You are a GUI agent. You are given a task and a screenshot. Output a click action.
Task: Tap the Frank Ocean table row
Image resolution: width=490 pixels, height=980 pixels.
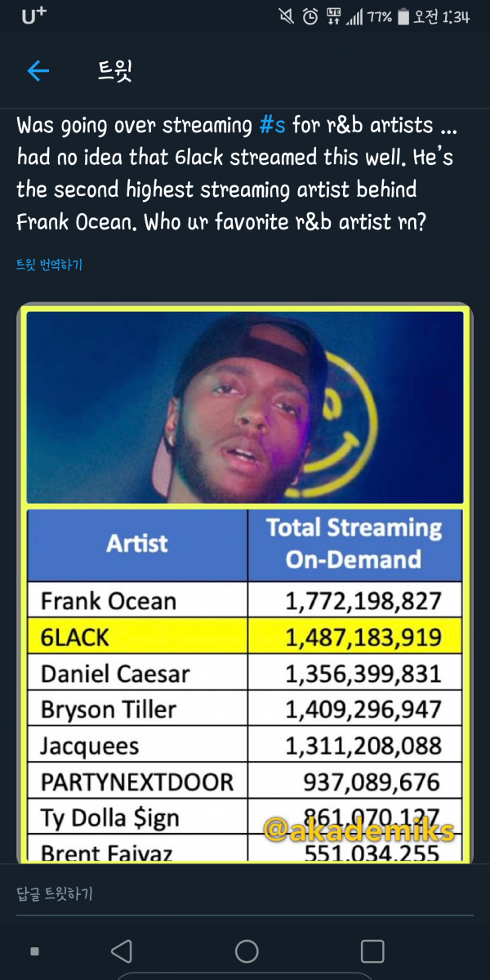[x=245, y=602]
